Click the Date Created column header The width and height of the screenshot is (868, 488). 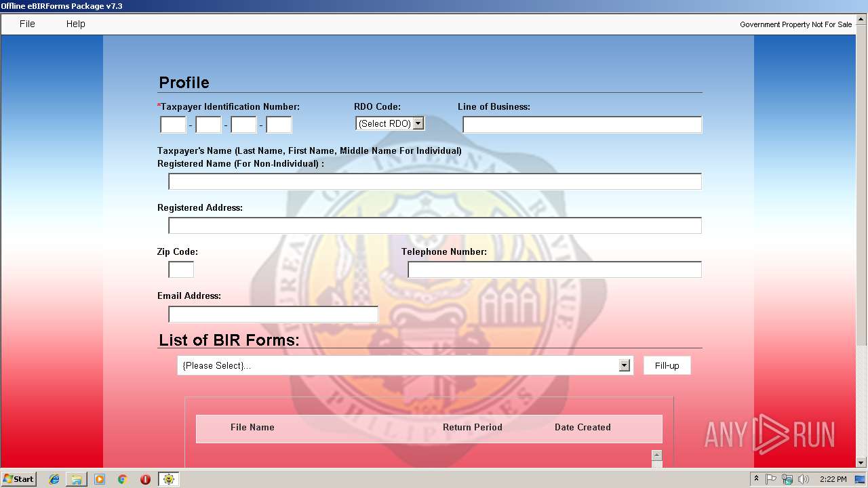(x=583, y=428)
